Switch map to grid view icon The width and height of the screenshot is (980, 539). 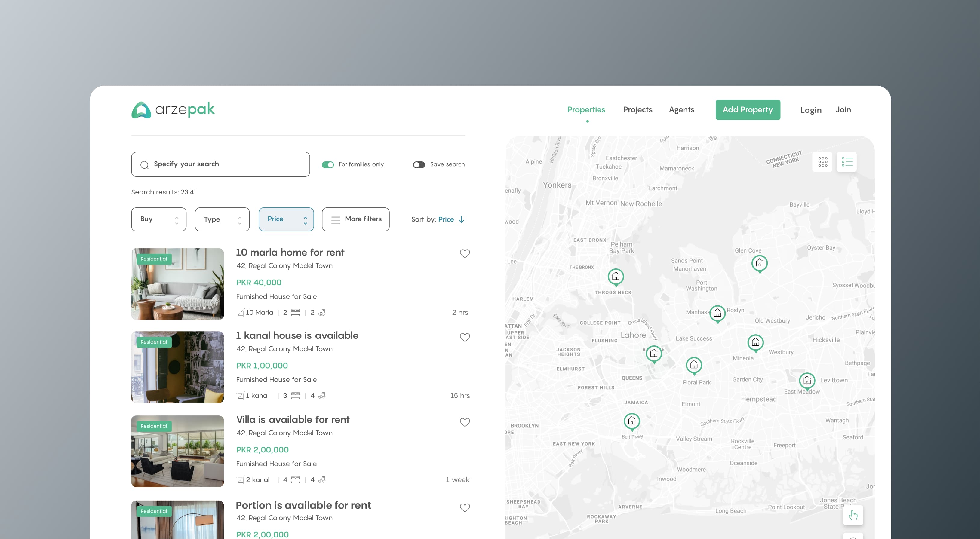[822, 162]
